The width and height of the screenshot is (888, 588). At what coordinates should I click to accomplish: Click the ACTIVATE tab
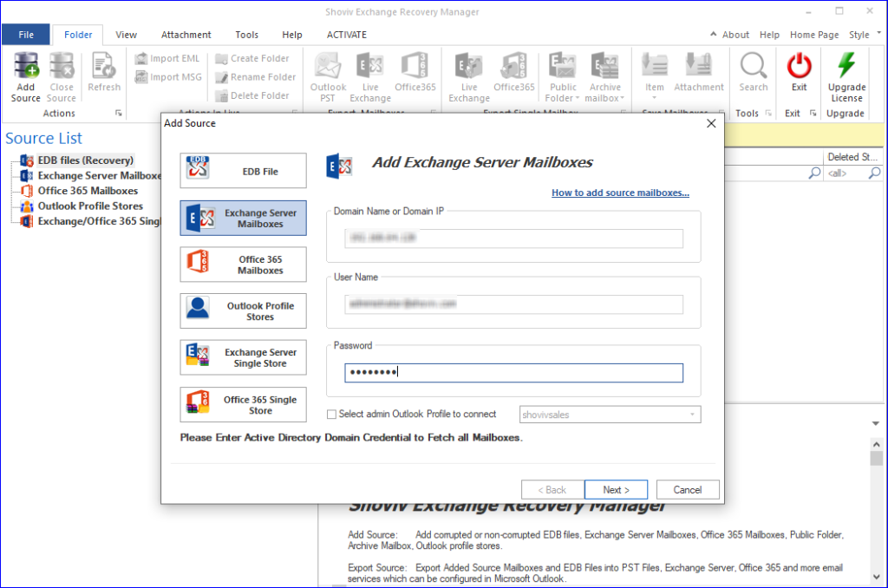pyautogui.click(x=347, y=35)
